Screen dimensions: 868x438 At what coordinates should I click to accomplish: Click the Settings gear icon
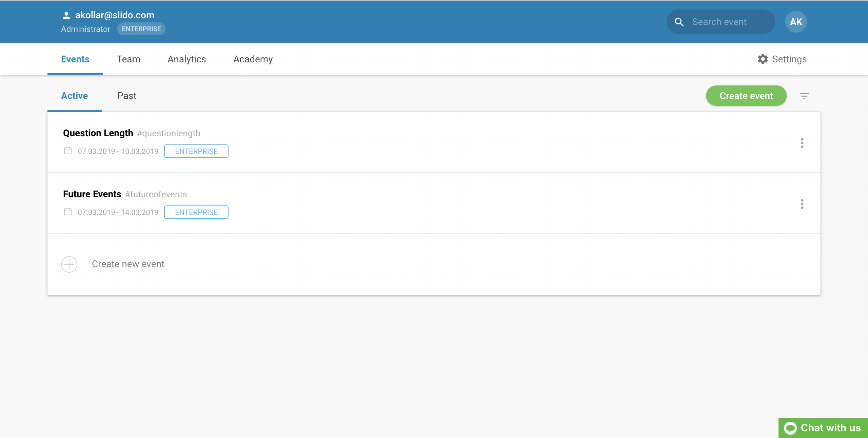point(763,59)
